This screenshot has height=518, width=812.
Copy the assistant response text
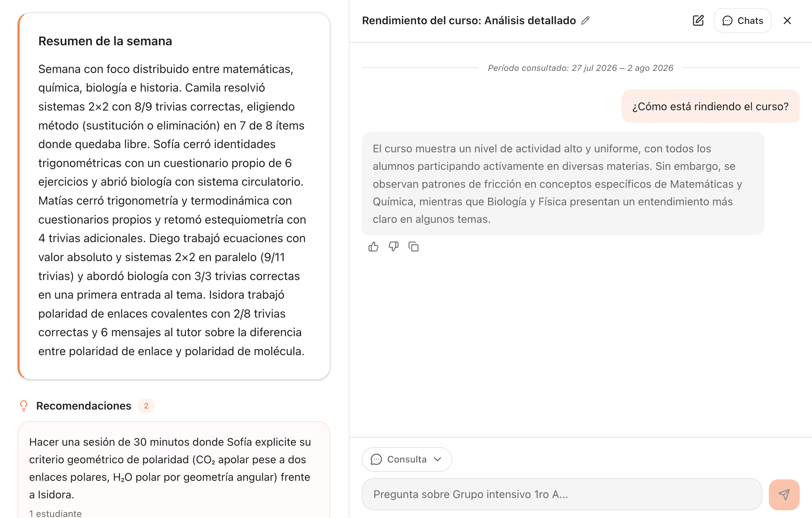(414, 247)
